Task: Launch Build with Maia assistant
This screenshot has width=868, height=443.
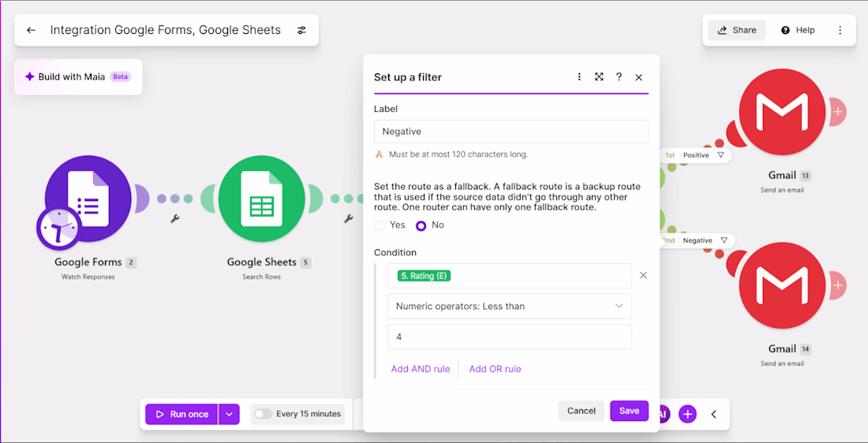Action: (x=78, y=77)
